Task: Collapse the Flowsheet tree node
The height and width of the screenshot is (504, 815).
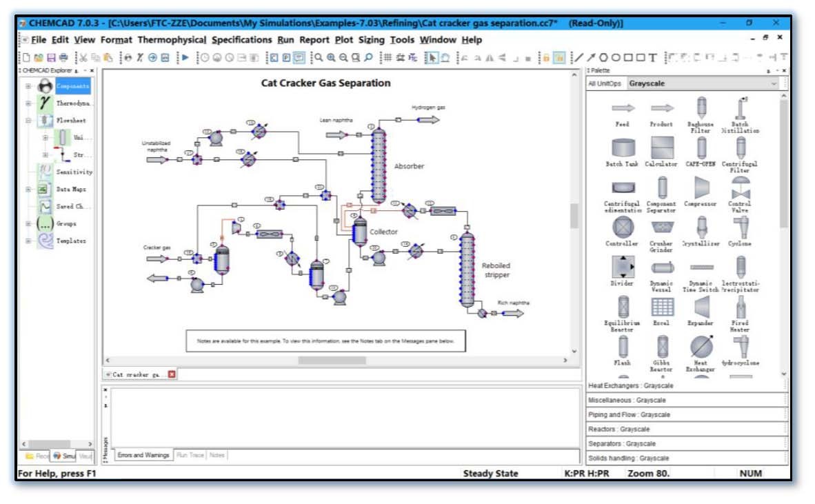Action: [28, 121]
